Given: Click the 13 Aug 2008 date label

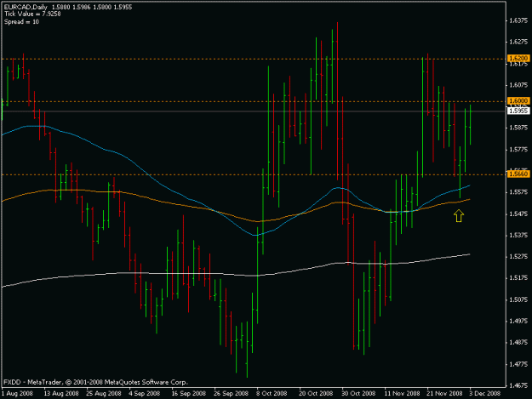Looking at the screenshot, I should pos(61,393).
